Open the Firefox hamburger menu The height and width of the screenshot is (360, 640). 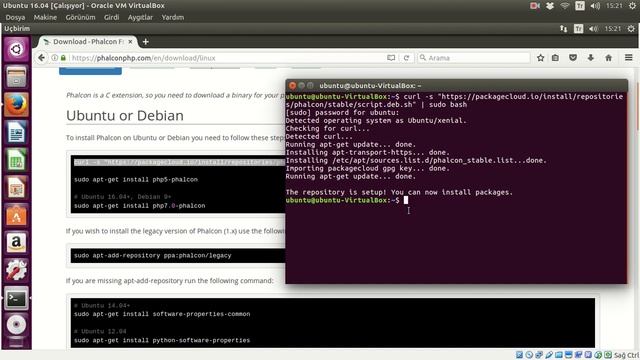(x=629, y=58)
